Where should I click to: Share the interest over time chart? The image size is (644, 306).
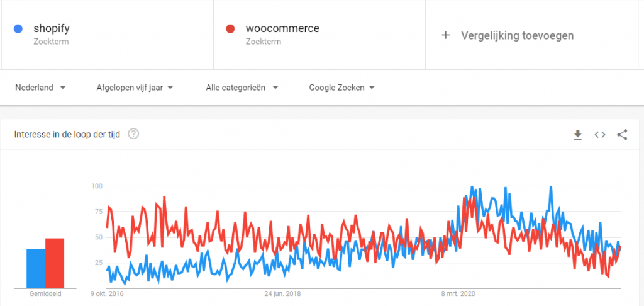pos(622,134)
